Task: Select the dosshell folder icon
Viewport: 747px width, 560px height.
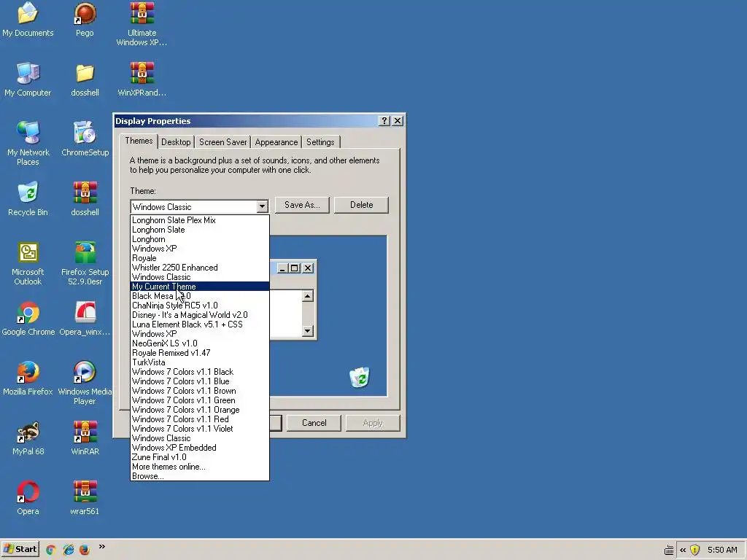Action: coord(85,79)
